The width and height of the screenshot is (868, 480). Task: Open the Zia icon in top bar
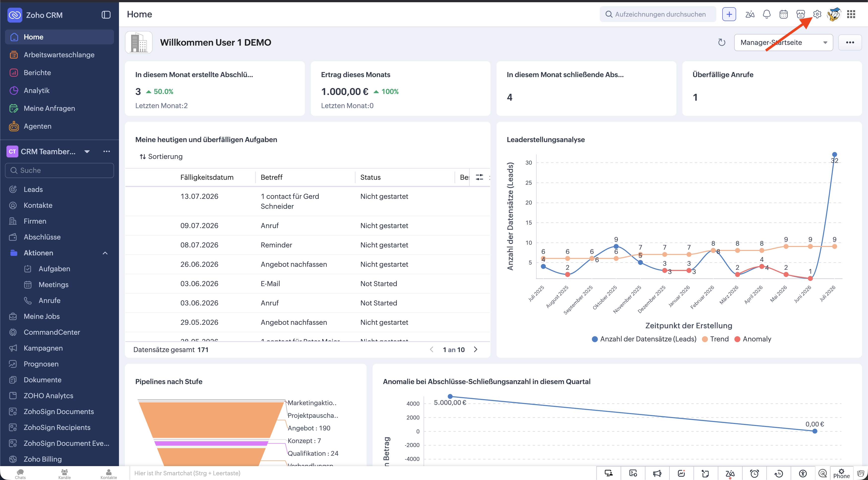pos(750,14)
